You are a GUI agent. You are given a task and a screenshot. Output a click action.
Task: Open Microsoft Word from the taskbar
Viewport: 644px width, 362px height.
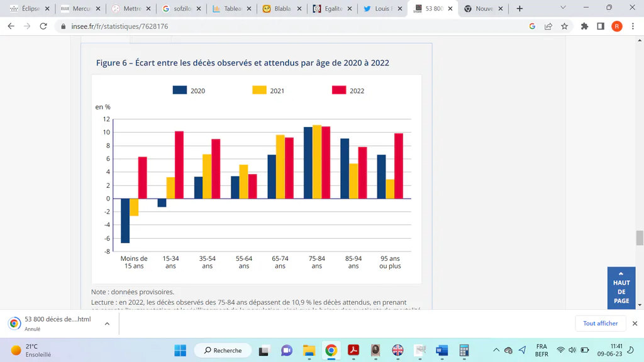click(x=442, y=350)
